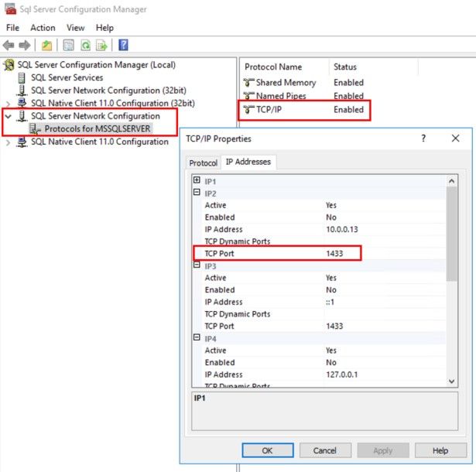Collapse the IP2 section
This screenshot has width=476, height=472.
197,193
